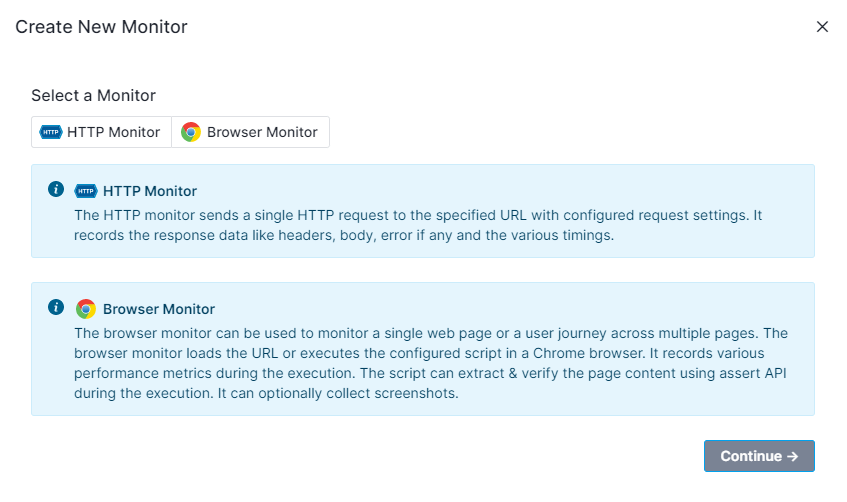
Task: Click the Chrome logo in selector button
Action: click(191, 132)
